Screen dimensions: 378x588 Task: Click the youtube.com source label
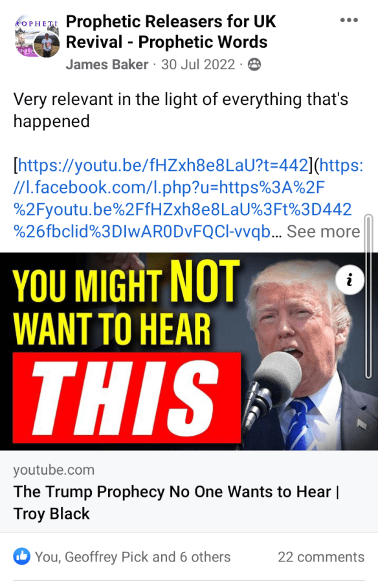click(54, 469)
